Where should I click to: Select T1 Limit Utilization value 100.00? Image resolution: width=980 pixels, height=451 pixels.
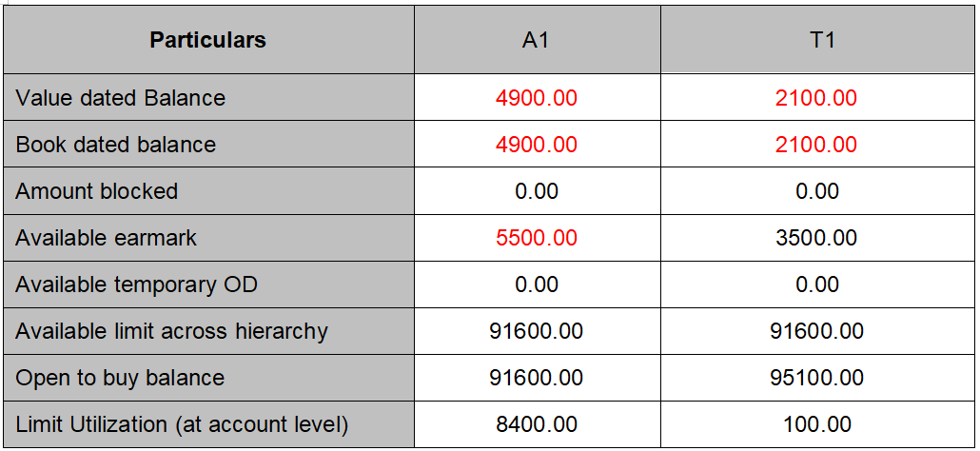pyautogui.click(x=816, y=424)
